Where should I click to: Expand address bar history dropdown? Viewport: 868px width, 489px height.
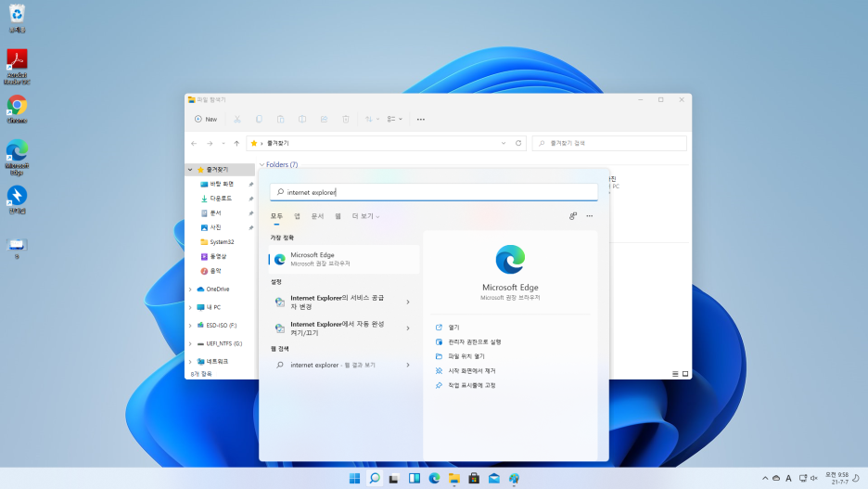504,143
